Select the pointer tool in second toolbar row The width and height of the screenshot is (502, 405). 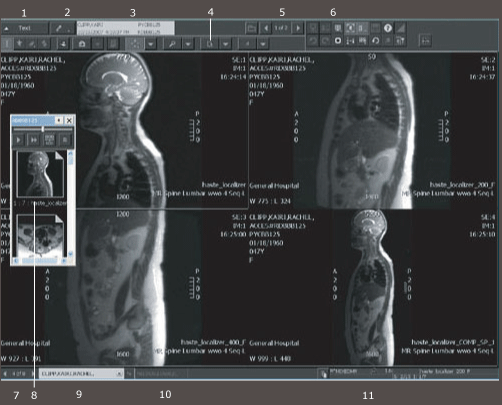[7, 43]
